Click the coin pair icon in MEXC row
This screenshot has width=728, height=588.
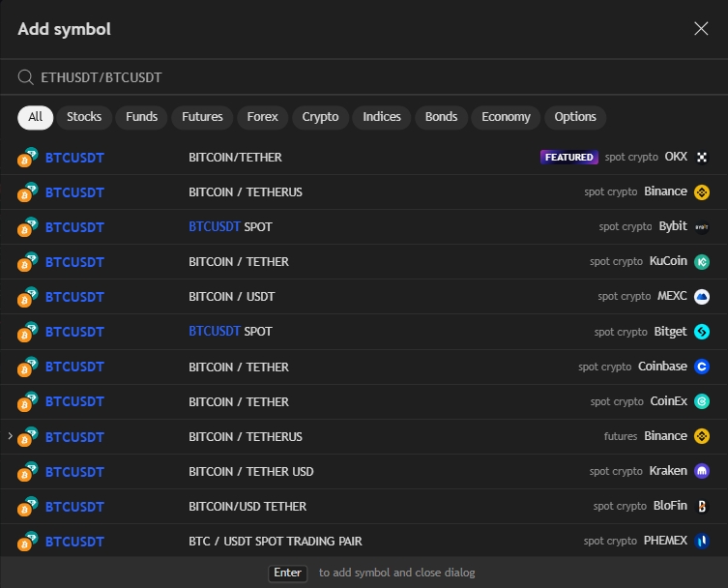[27, 296]
